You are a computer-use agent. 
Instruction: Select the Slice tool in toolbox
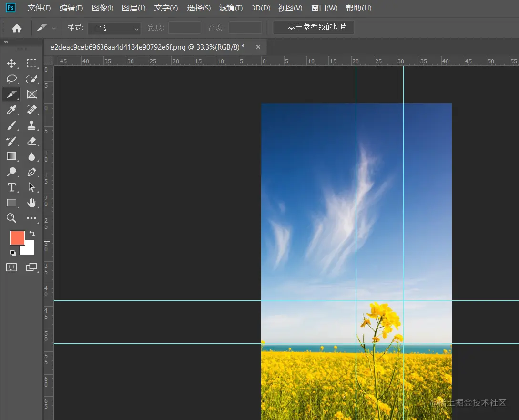coord(11,94)
